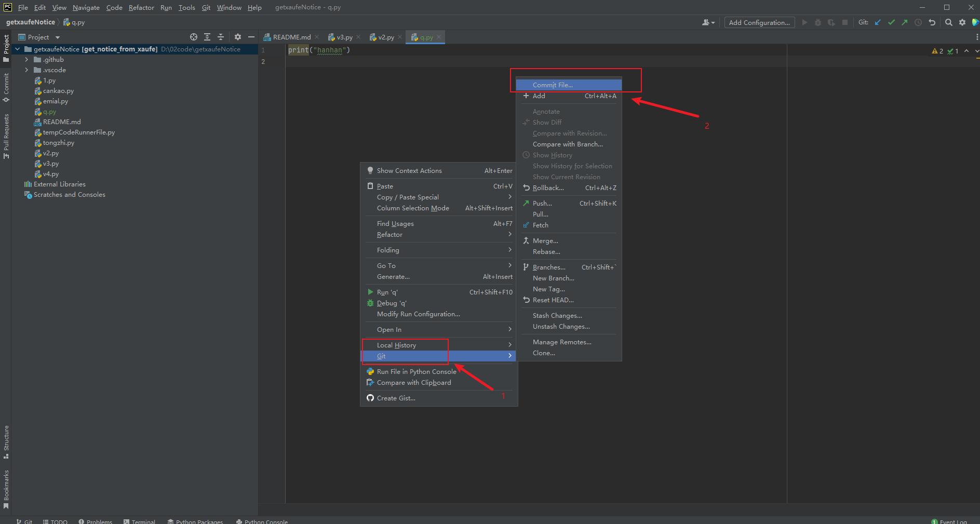Screen dimensions: 980x524
Task: Select Add in Git submenu
Action: (569, 96)
